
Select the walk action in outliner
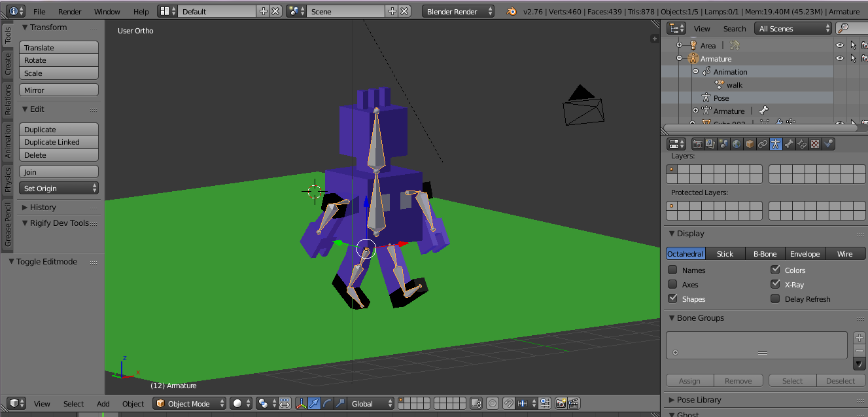(x=734, y=85)
